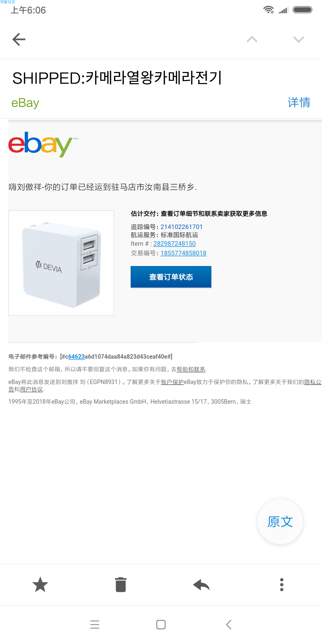Screen dimensions: 322x644
Task: Star this email
Action: 40,584
